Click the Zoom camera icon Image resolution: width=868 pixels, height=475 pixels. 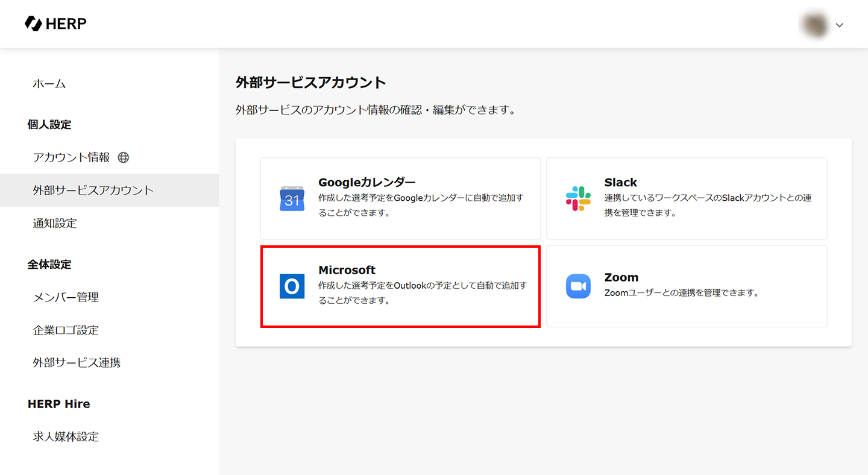[x=578, y=286]
